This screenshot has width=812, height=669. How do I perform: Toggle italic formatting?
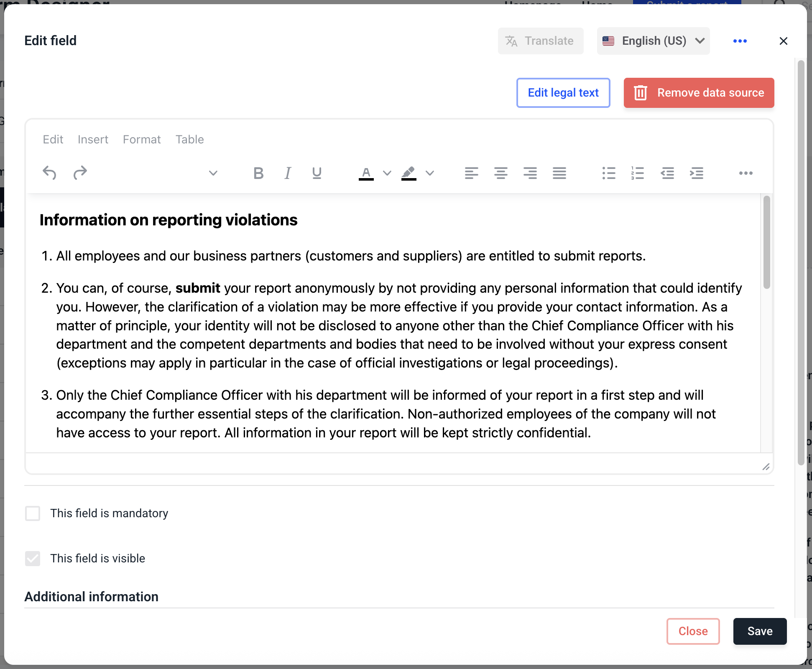tap(288, 173)
